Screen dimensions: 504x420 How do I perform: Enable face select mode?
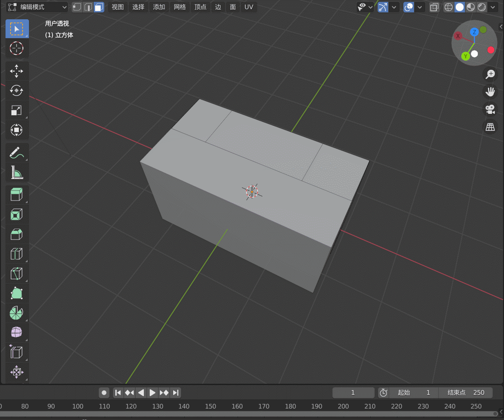(99, 7)
